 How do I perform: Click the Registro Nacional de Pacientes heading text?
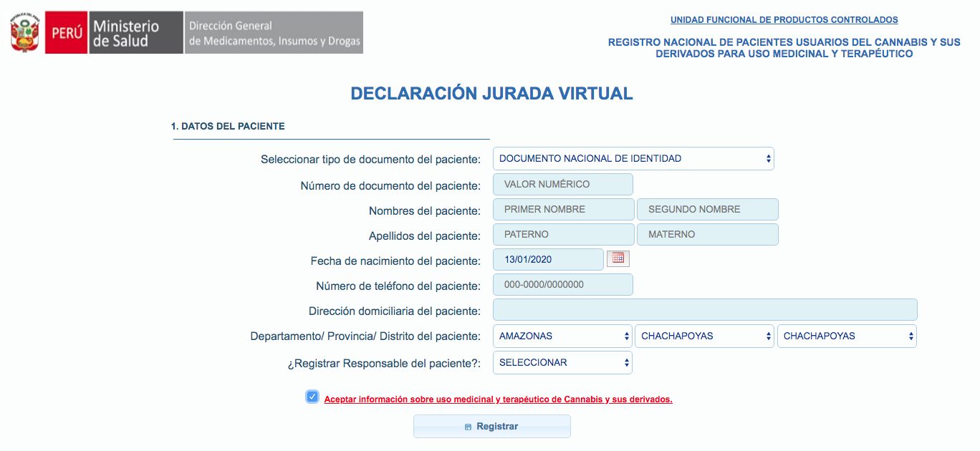(784, 48)
